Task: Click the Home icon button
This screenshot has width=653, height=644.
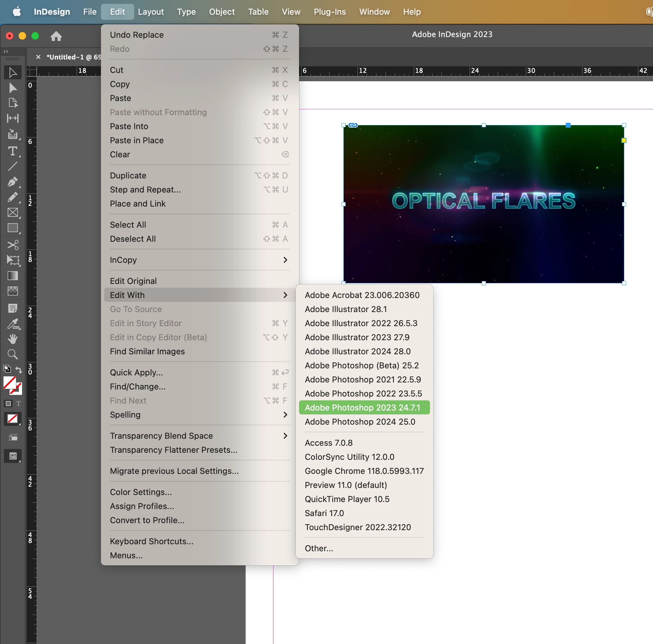Action: [56, 36]
